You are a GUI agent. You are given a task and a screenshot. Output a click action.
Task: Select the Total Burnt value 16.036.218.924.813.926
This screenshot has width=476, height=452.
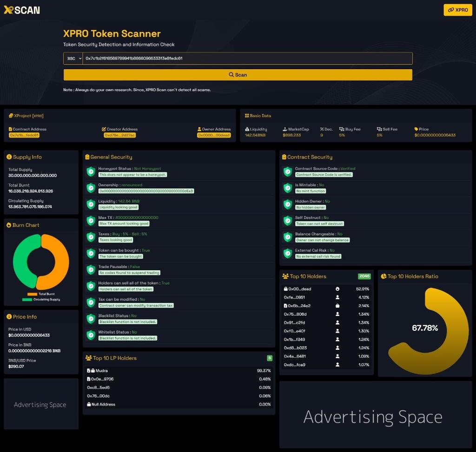tap(31, 191)
